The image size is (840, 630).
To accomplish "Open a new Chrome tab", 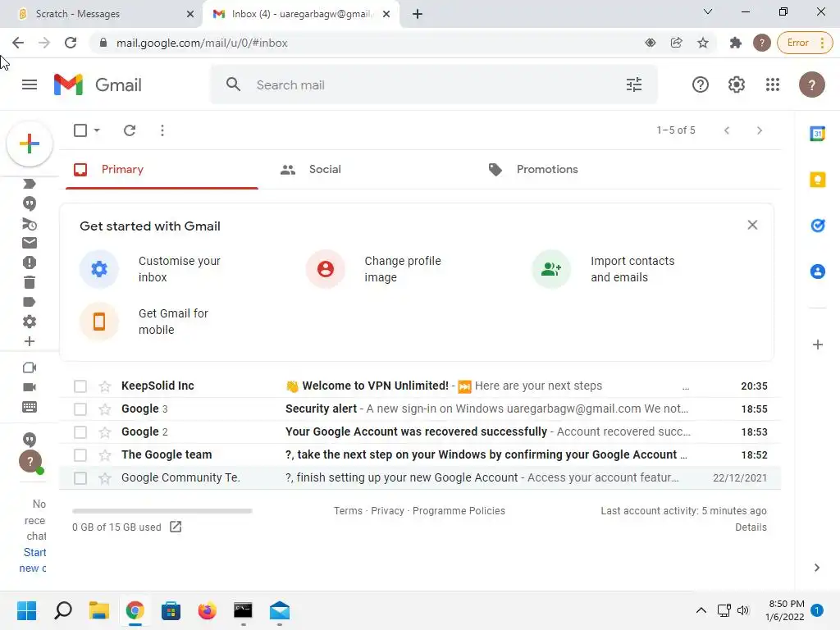I will click(418, 14).
